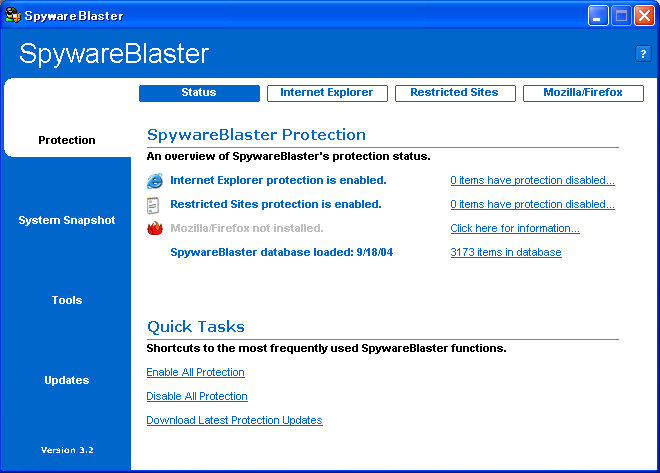Switch to the Status tab
The height and width of the screenshot is (473, 660).
tap(198, 93)
